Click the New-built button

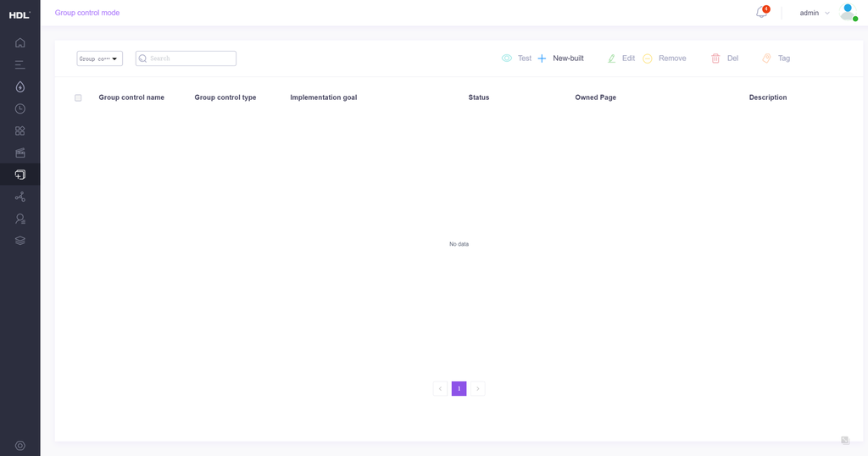click(560, 58)
